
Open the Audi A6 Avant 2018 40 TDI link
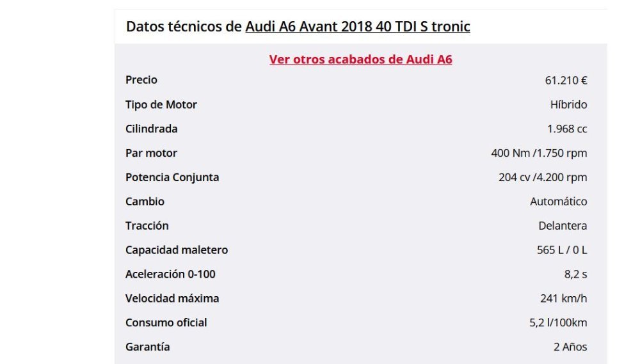(x=358, y=26)
